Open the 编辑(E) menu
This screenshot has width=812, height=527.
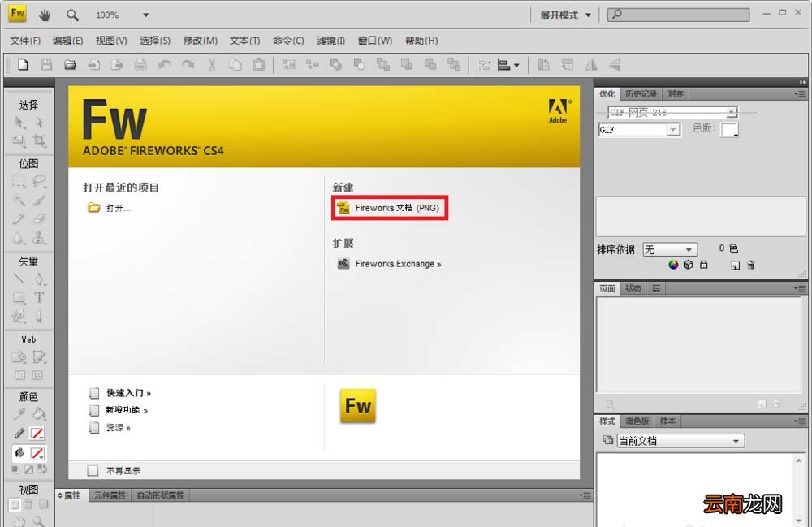point(68,41)
